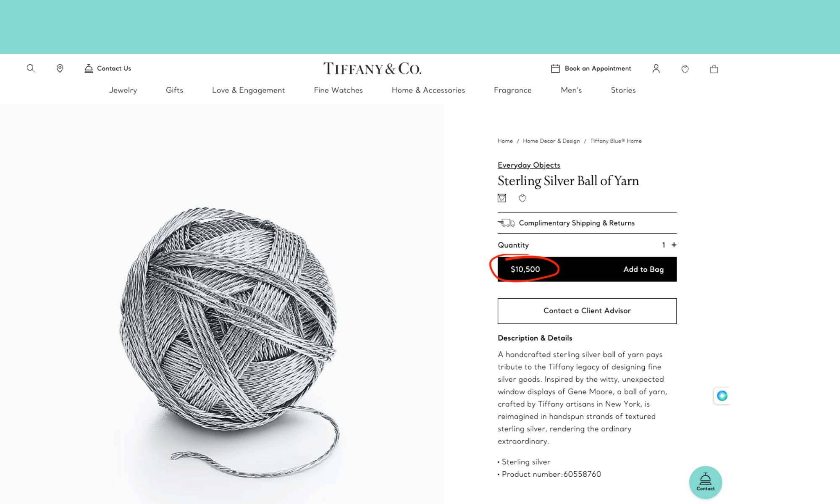
Task: Expand the Description and Details section
Action: tap(535, 338)
